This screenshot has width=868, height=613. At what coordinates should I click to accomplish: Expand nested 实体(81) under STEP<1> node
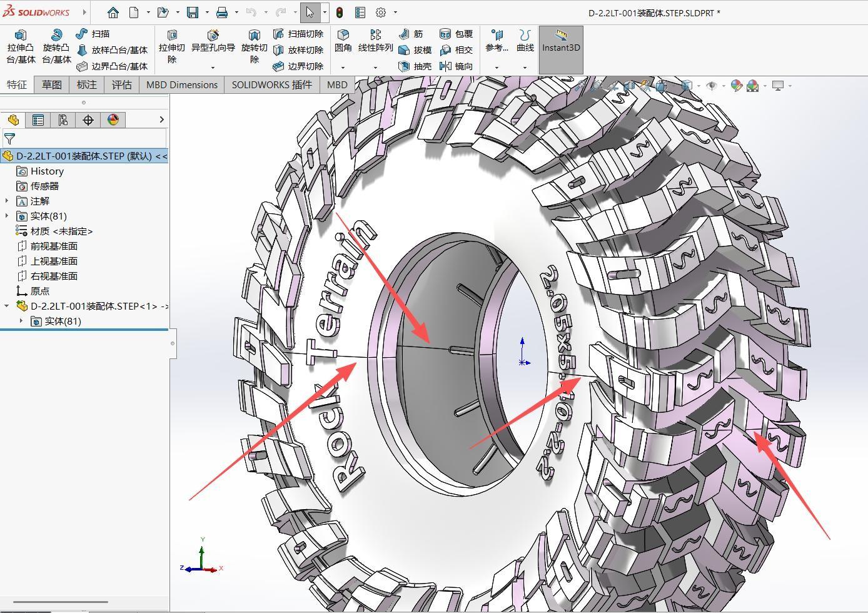(x=21, y=321)
